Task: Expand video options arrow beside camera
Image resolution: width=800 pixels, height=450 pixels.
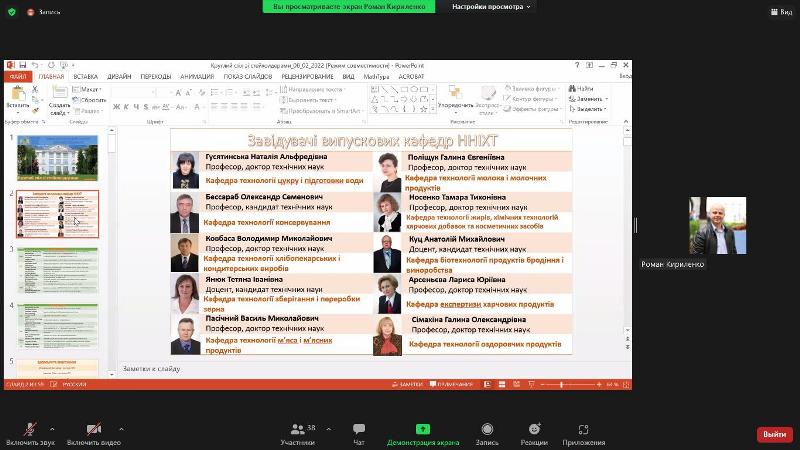Action: point(121,428)
